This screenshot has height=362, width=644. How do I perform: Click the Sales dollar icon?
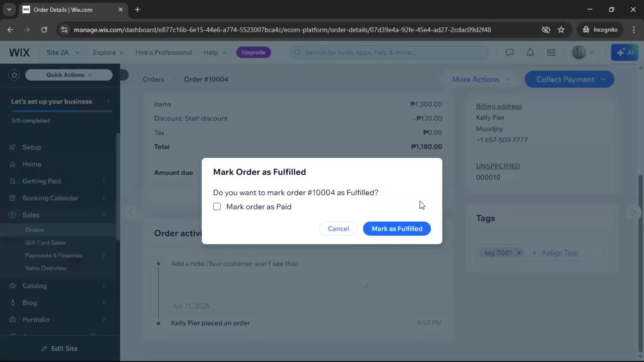pyautogui.click(x=12, y=215)
